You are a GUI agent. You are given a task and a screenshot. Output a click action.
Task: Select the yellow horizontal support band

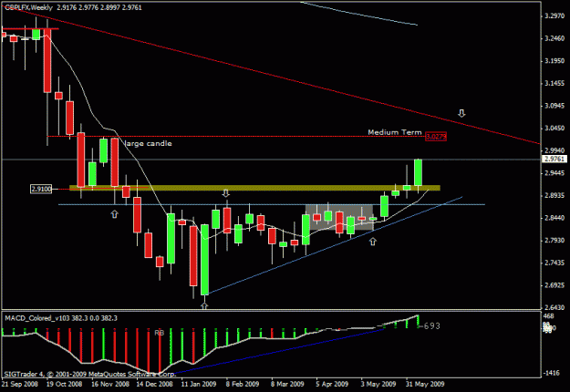pos(254,188)
